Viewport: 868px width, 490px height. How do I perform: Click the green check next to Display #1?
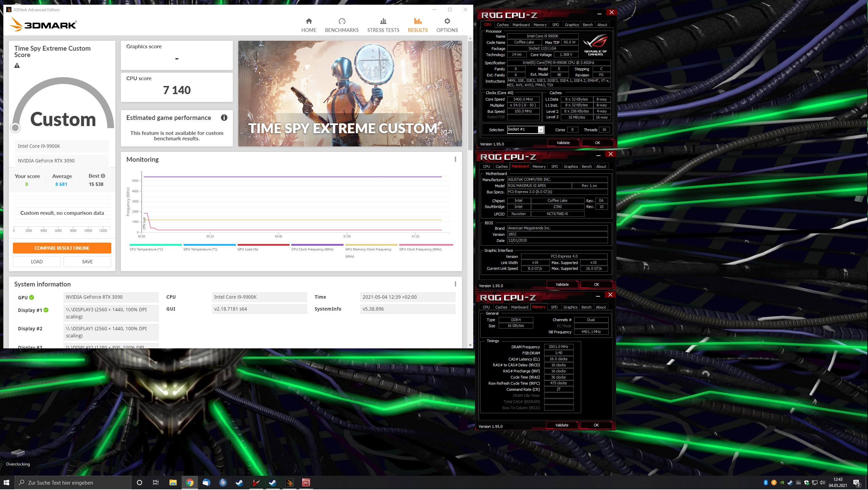(46, 310)
